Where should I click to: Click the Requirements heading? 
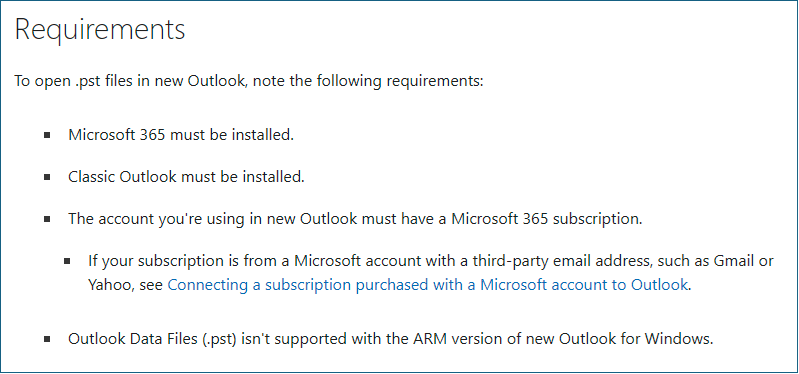click(x=100, y=30)
